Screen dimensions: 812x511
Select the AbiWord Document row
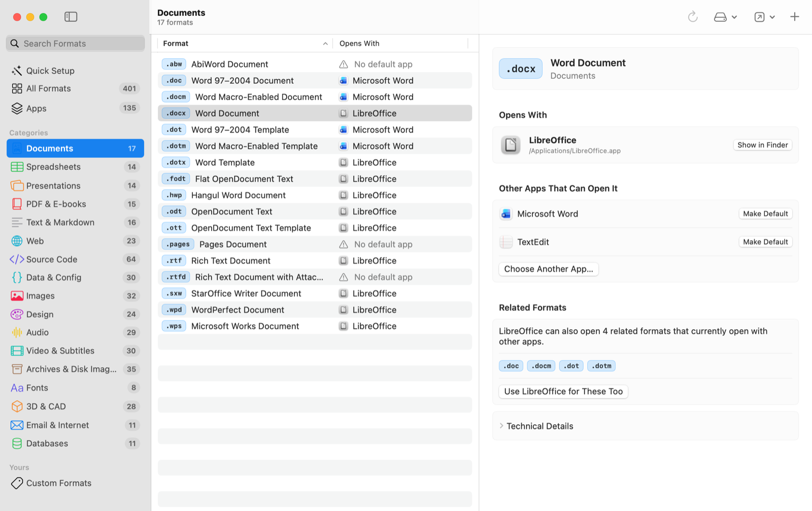(x=315, y=64)
